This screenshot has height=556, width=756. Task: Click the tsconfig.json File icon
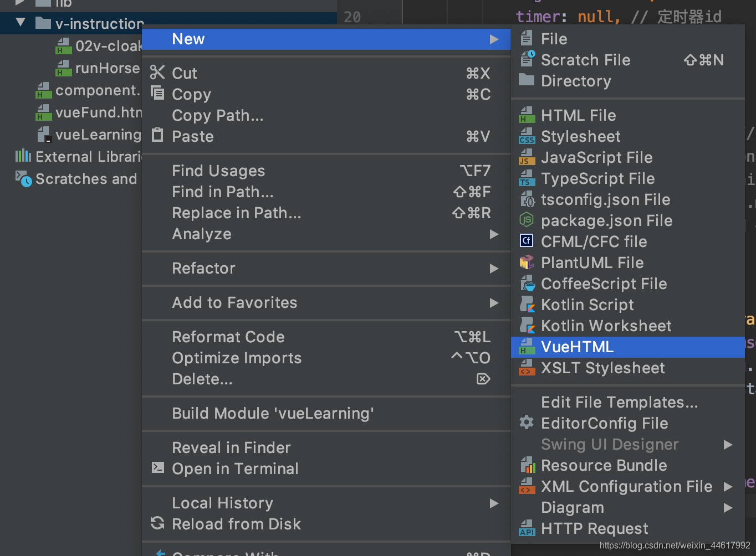527,199
